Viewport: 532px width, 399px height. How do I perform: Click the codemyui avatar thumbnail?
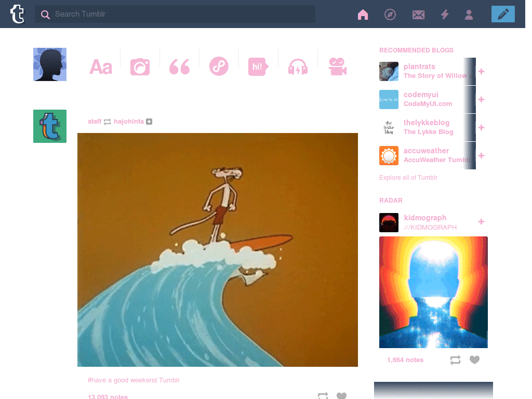tap(389, 99)
